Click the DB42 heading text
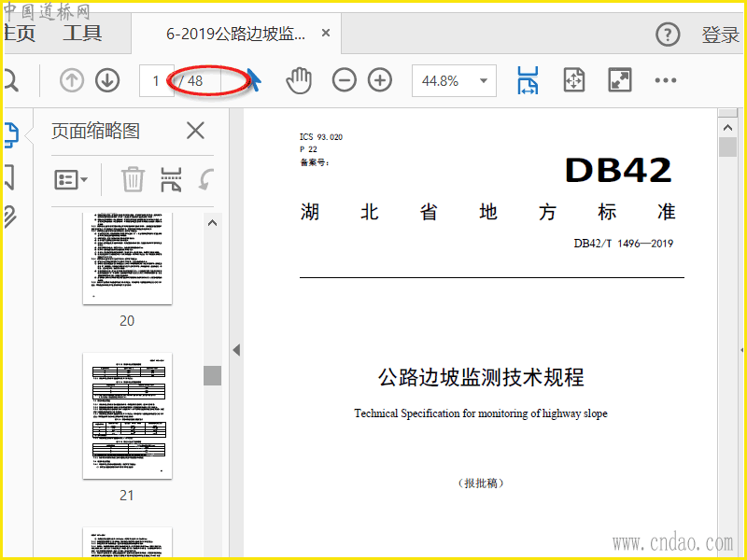The height and width of the screenshot is (560, 747). coord(618,170)
